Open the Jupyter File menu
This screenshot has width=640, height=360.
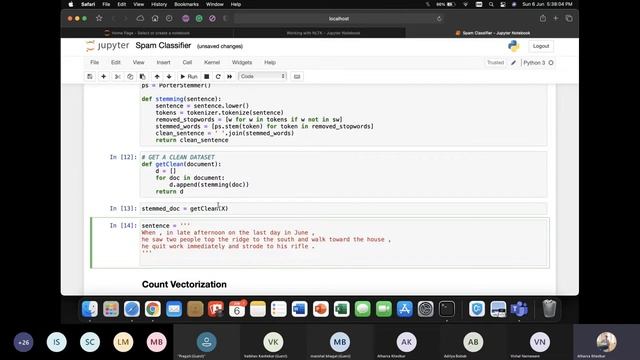pos(95,62)
